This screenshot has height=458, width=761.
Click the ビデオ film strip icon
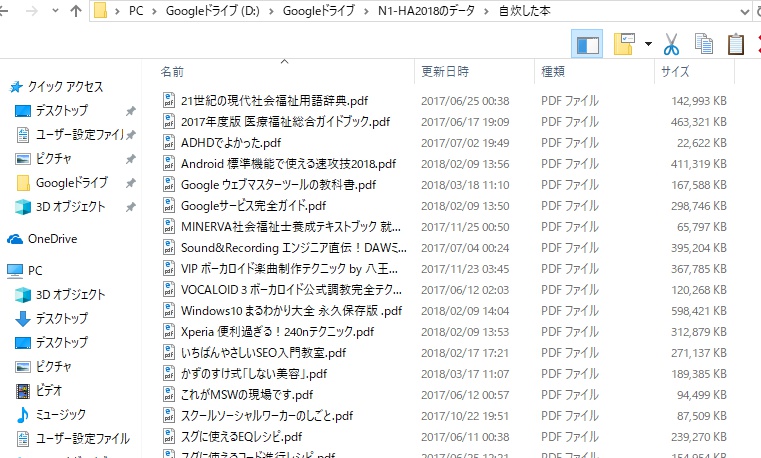click(23, 391)
